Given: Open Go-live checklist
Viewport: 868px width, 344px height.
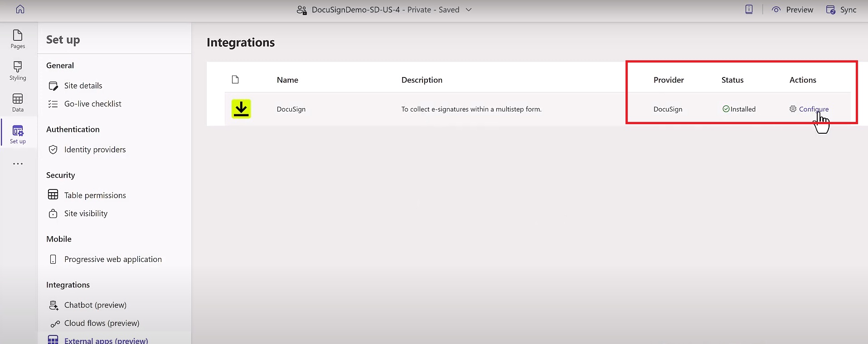Looking at the screenshot, I should 92,104.
